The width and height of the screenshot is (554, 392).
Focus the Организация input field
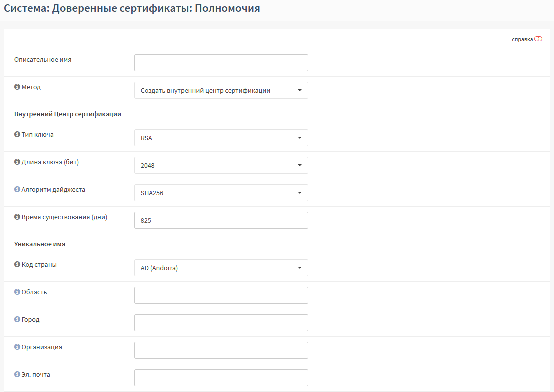221,350
